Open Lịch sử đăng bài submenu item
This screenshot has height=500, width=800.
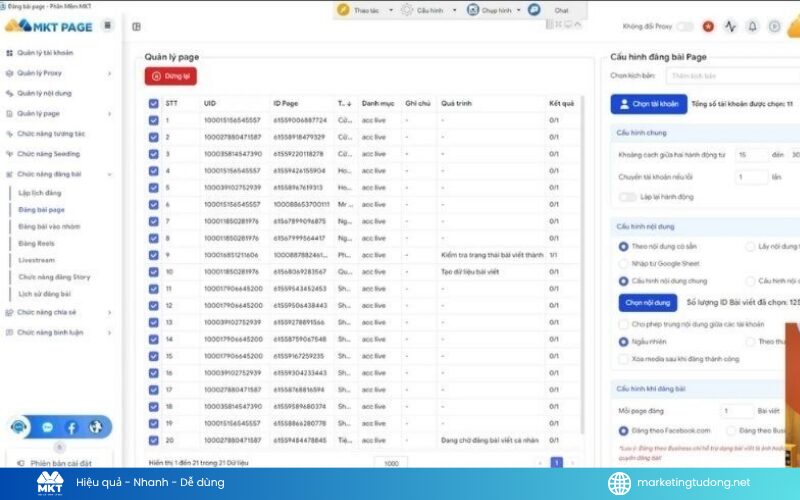tap(44, 294)
